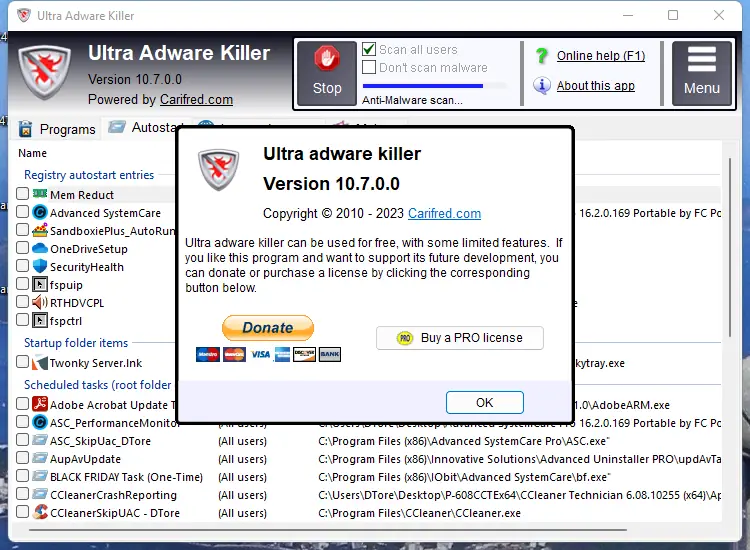
Task: Click the CCleanerCrashReporting task icon
Action: [40, 494]
